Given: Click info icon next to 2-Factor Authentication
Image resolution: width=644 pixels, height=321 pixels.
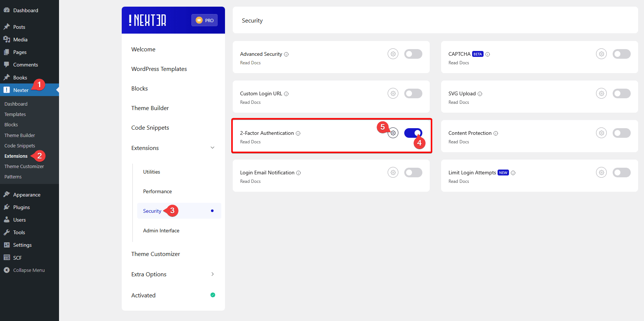Looking at the screenshot, I should pyautogui.click(x=298, y=133).
